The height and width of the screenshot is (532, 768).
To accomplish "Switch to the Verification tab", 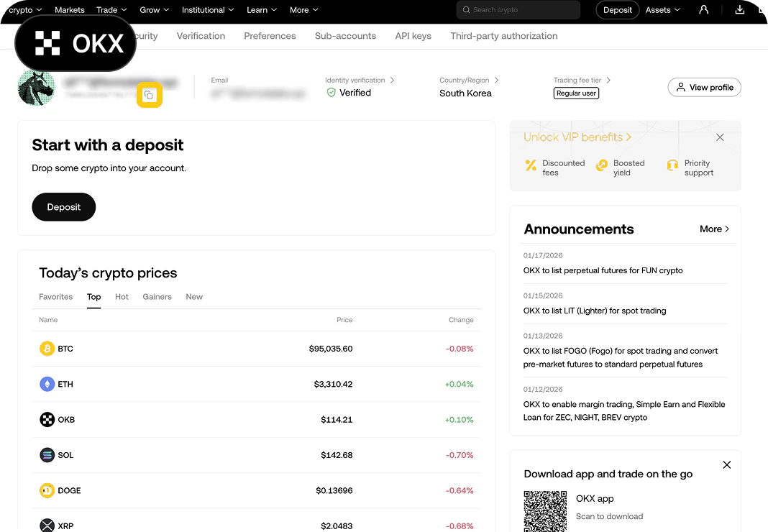I will click(x=201, y=36).
